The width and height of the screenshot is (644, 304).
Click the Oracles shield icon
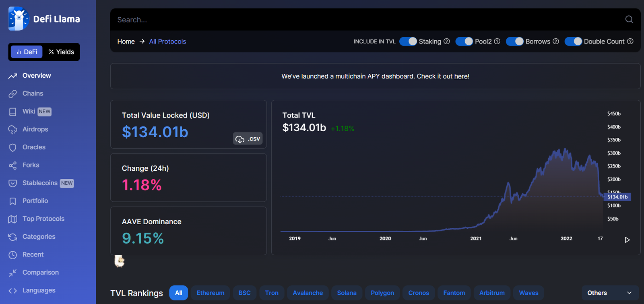(13, 147)
